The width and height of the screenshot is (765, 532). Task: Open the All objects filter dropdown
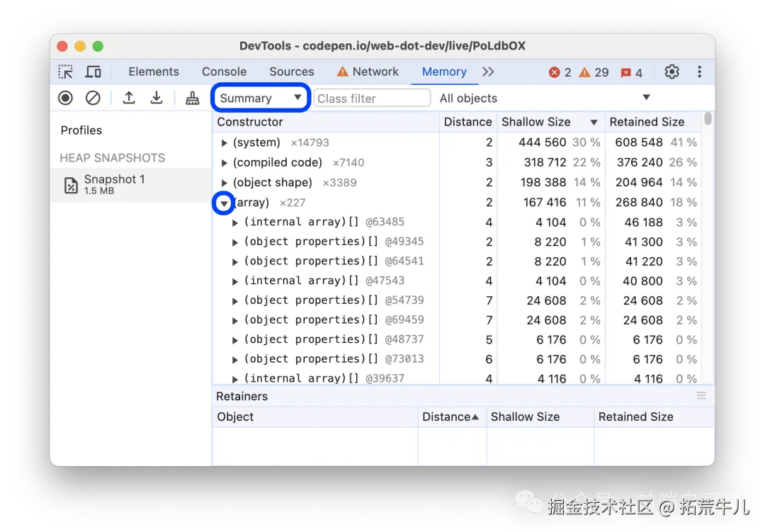pos(545,98)
